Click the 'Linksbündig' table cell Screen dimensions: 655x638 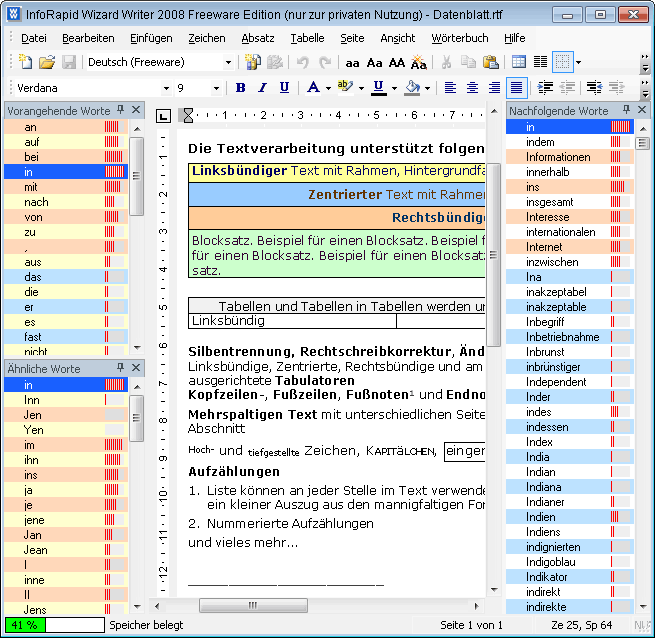pyautogui.click(x=292, y=321)
